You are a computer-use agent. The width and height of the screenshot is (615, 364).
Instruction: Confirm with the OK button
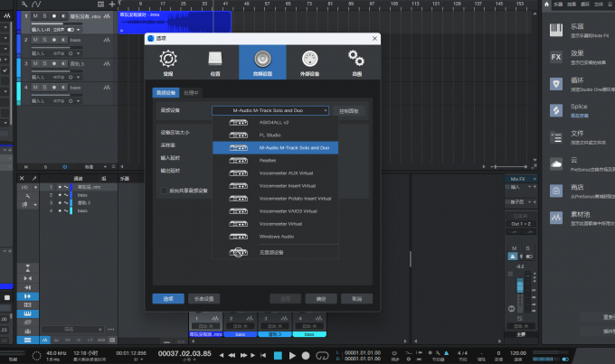coord(321,299)
